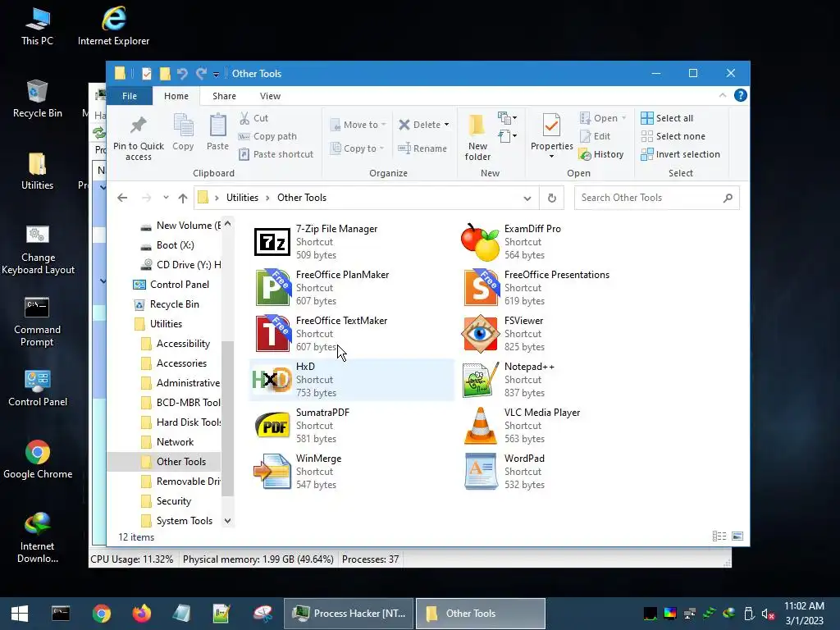Click Firefox icon in taskbar
This screenshot has height=630, width=840.
(142, 614)
